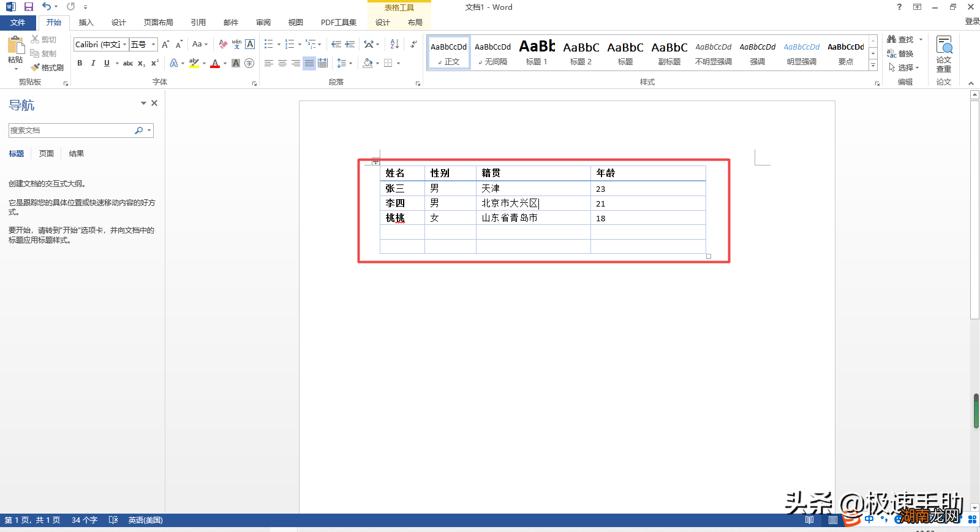
Task: Click the Character Border icon
Action: point(250,45)
